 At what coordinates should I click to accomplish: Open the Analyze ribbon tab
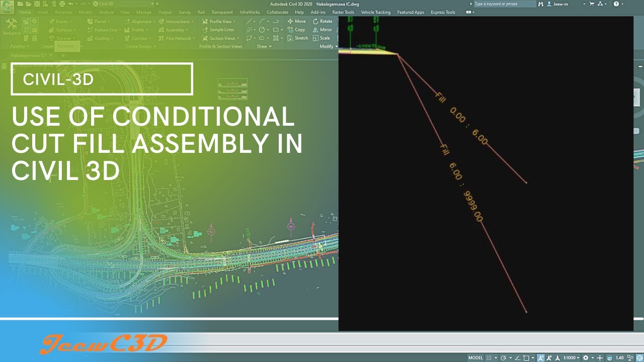point(106,12)
